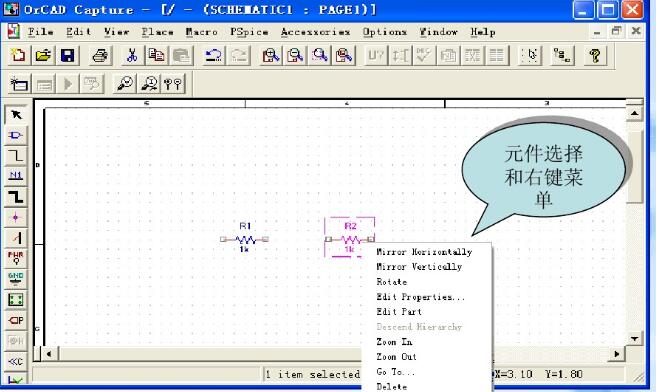Undo the last action in toolbar
656x392 pixels.
[x=213, y=55]
